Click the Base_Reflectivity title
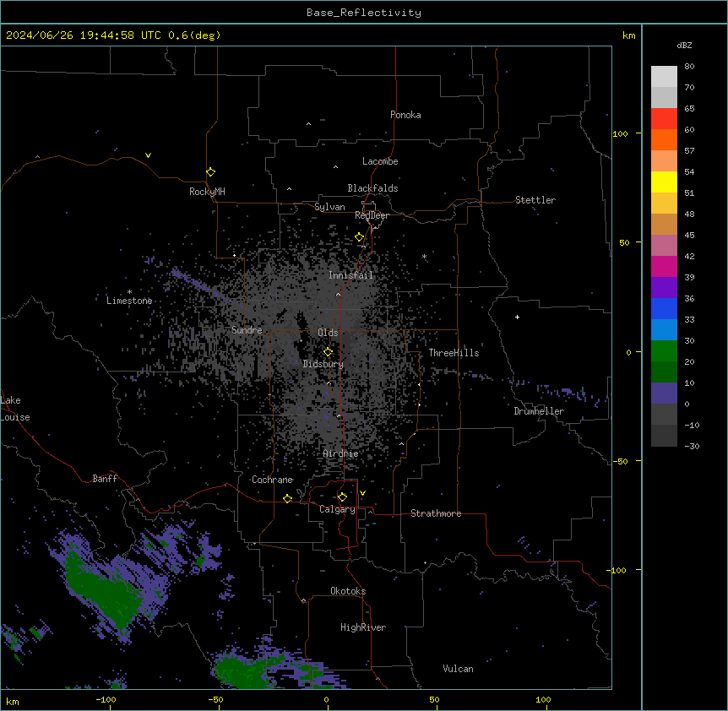This screenshot has width=728, height=711. tap(364, 13)
